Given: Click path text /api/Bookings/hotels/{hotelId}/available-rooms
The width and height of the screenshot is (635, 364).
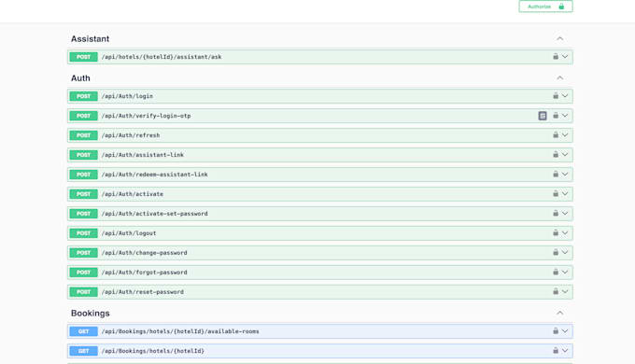Looking at the screenshot, I should point(180,331).
